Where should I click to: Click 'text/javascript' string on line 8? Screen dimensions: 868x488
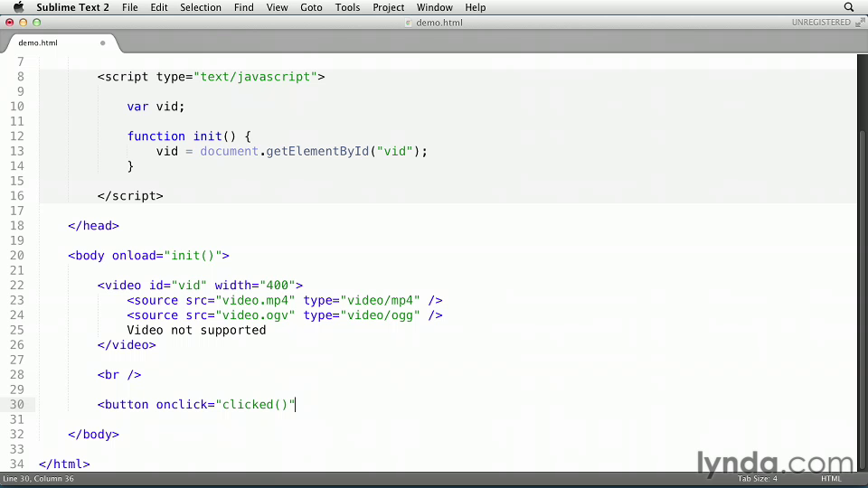click(255, 76)
